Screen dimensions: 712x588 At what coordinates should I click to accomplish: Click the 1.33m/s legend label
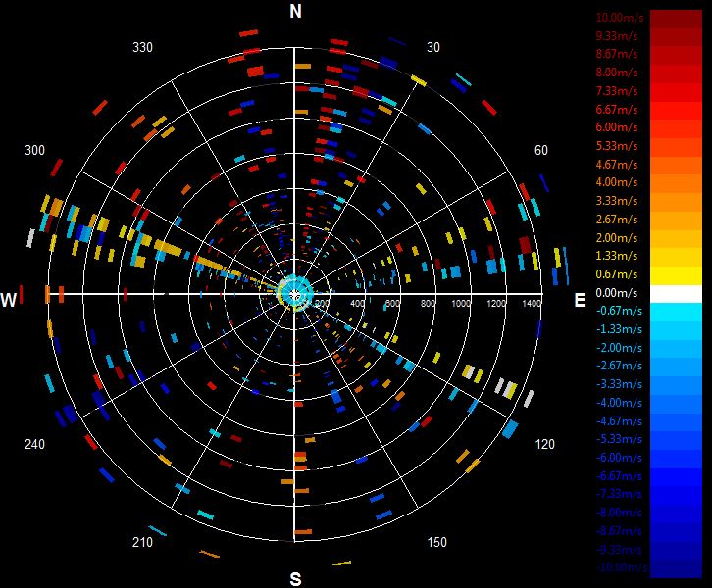pyautogui.click(x=617, y=256)
